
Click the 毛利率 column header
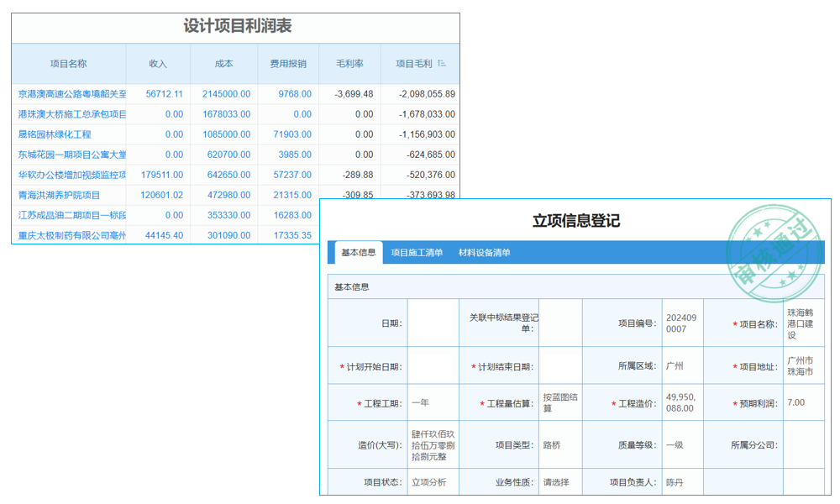coord(351,64)
